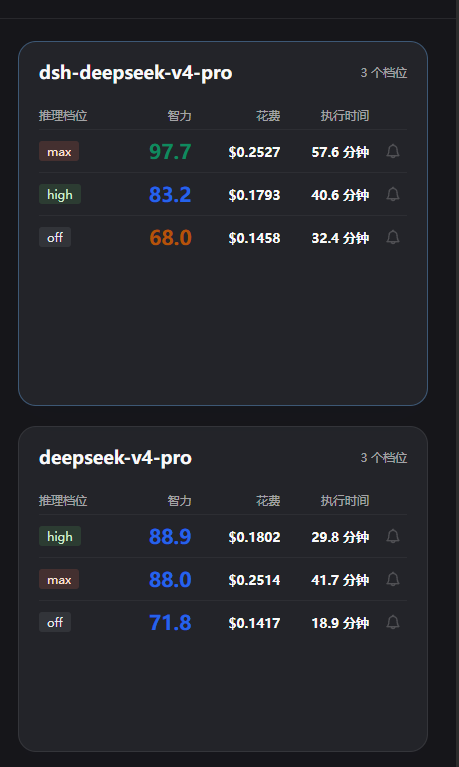Enable notification bell next to 41.7 分钟
The image size is (459, 767).
coord(393,579)
